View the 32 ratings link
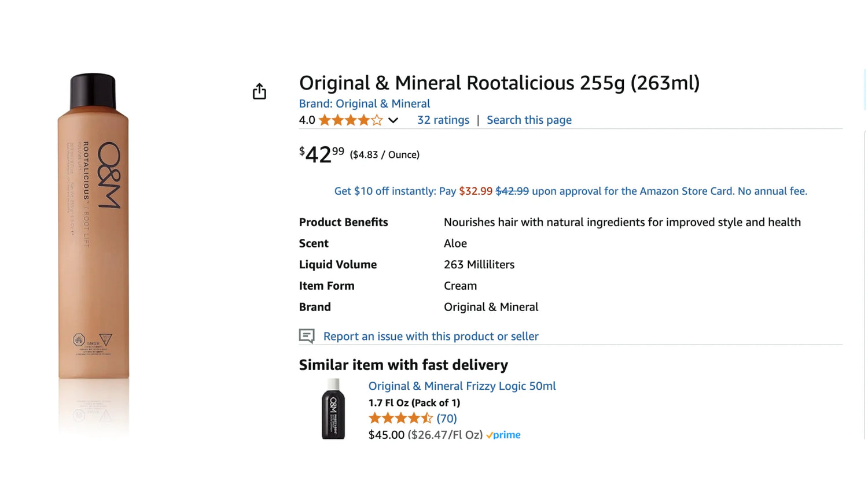868x488 pixels. pyautogui.click(x=443, y=120)
